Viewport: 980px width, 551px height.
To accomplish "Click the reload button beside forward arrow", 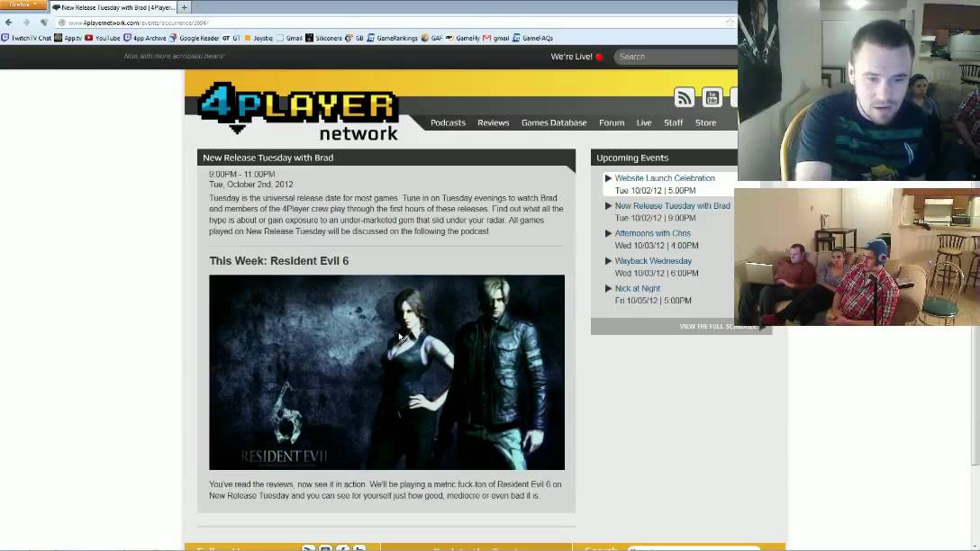I will click(x=44, y=23).
